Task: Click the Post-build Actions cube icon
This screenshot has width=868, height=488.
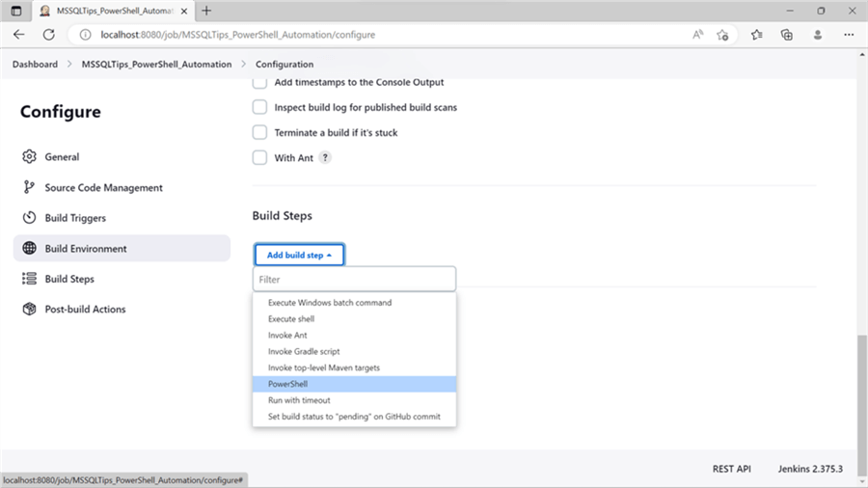Action: coord(29,310)
